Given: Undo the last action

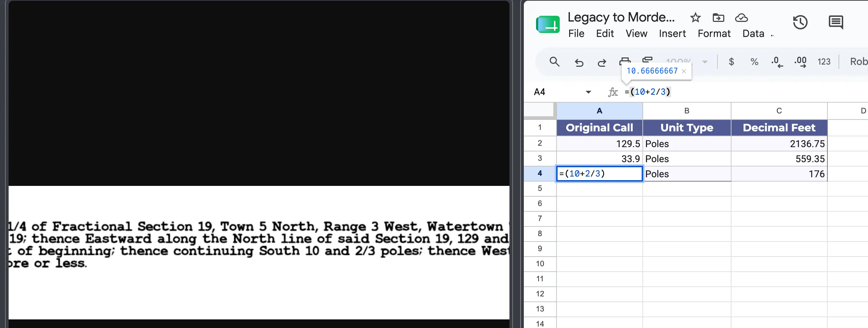Looking at the screenshot, I should [579, 63].
